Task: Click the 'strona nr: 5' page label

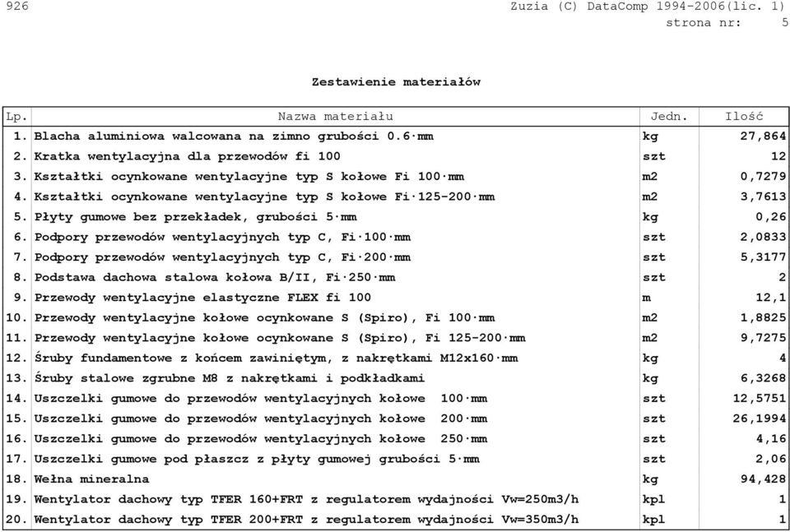Action: 727,23
